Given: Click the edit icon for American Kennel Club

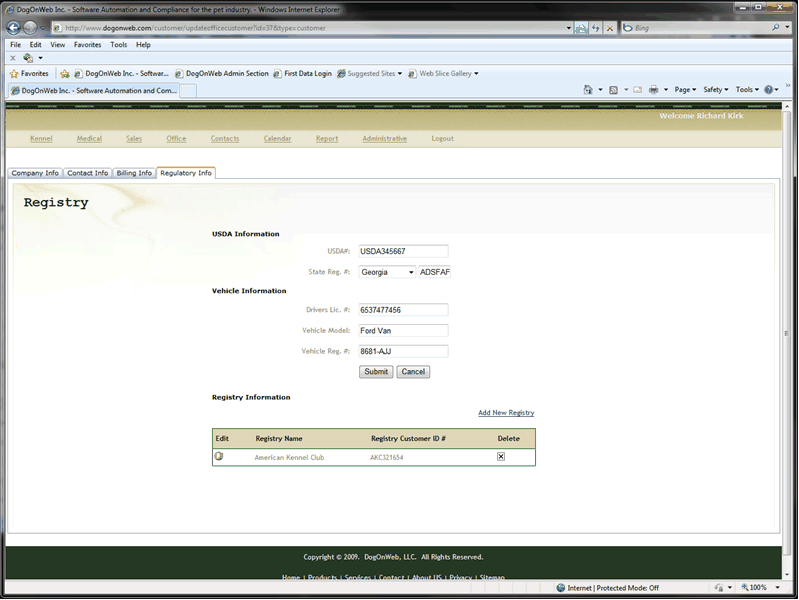Looking at the screenshot, I should click(219, 457).
